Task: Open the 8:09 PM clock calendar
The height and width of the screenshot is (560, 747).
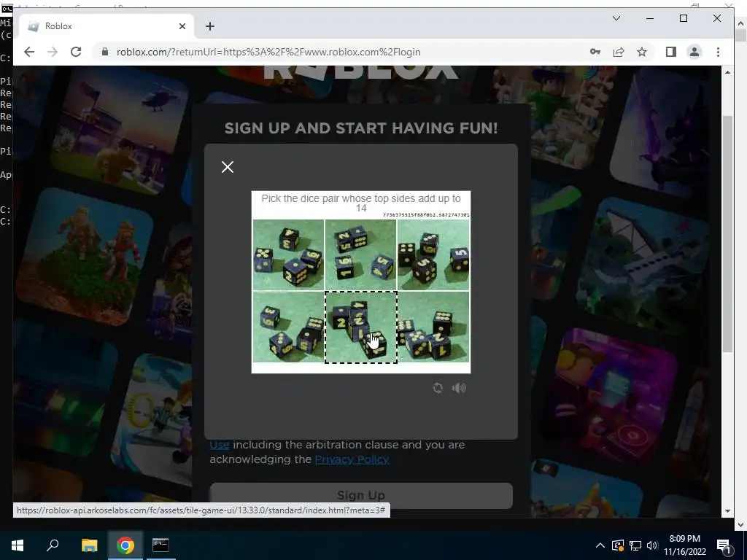Action: click(684, 545)
